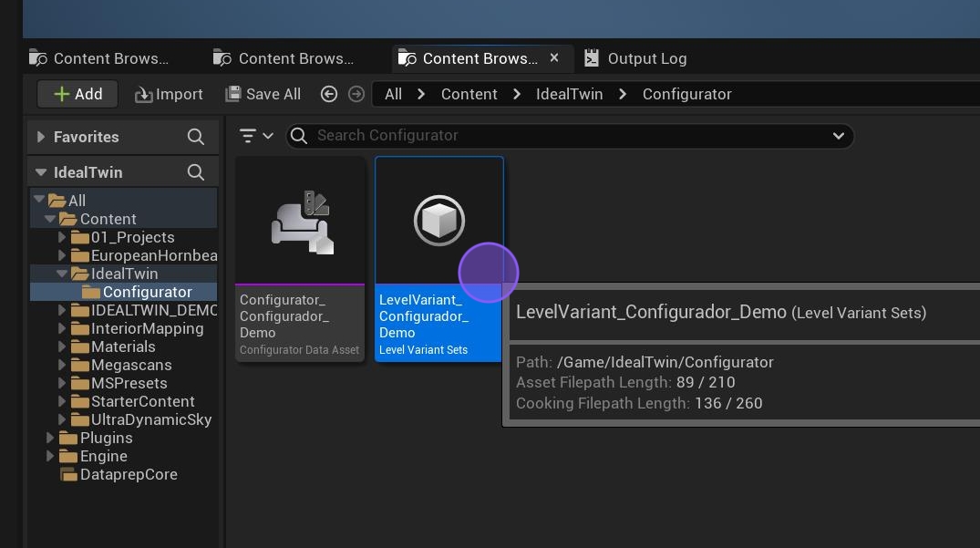Expand the EuropeanHornbeam folder
This screenshot has width=980, height=548.
[x=61, y=255]
